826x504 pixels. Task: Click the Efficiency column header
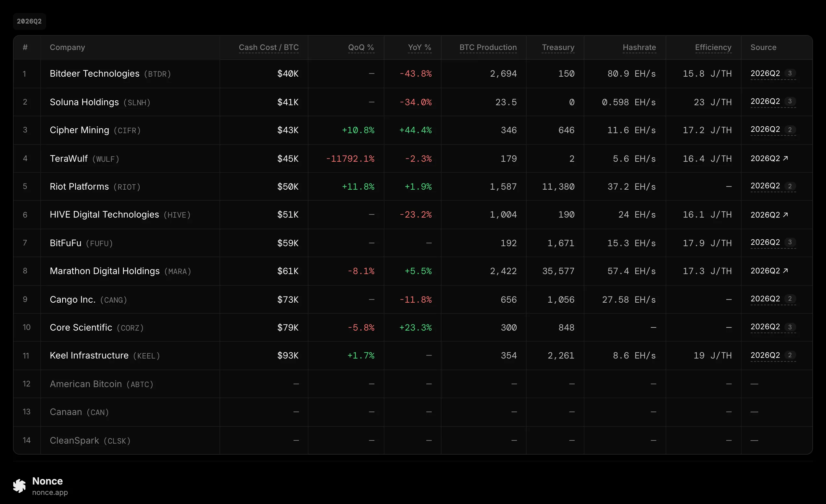pos(713,47)
